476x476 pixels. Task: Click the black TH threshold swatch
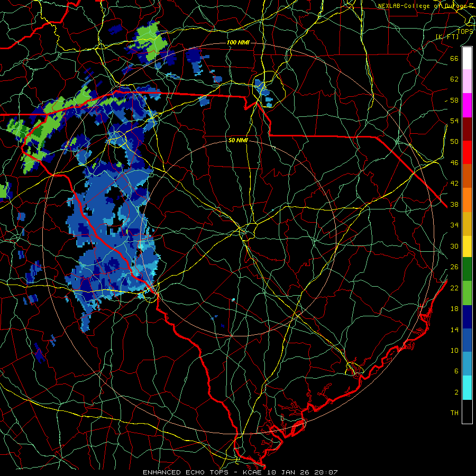coord(467,411)
